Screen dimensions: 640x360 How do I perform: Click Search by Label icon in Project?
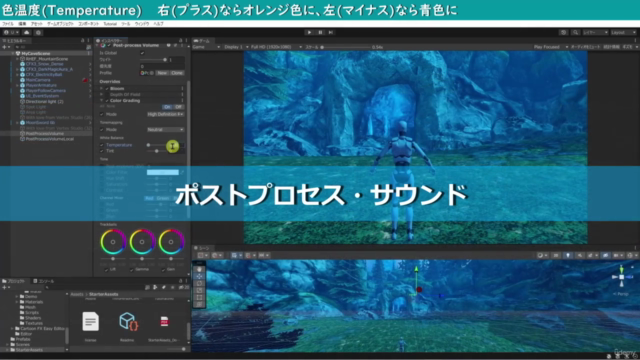[x=164, y=287]
